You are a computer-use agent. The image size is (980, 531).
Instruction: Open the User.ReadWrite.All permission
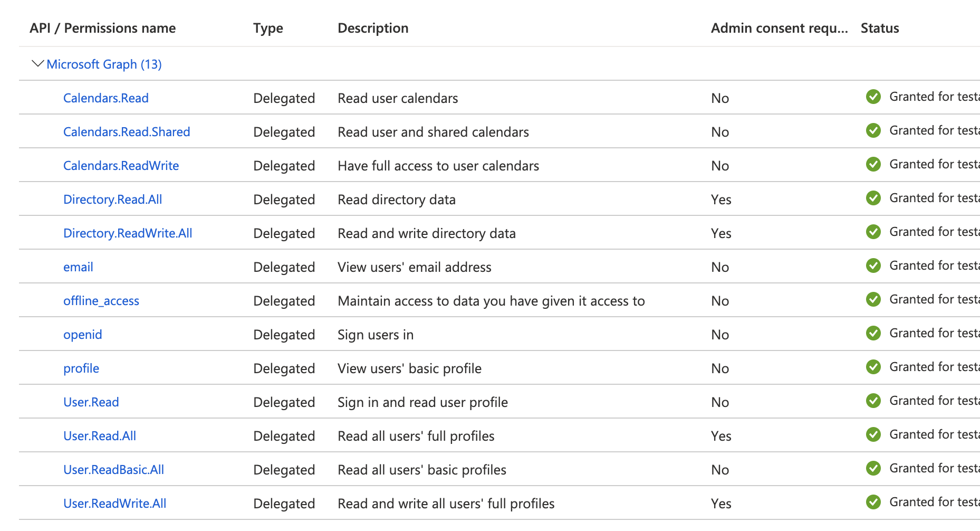(115, 504)
